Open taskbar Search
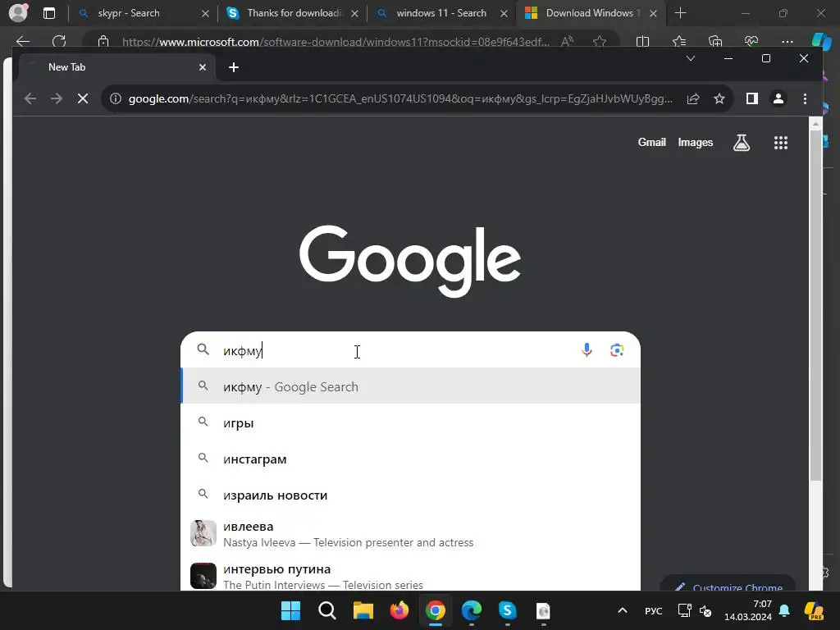 pyautogui.click(x=326, y=610)
